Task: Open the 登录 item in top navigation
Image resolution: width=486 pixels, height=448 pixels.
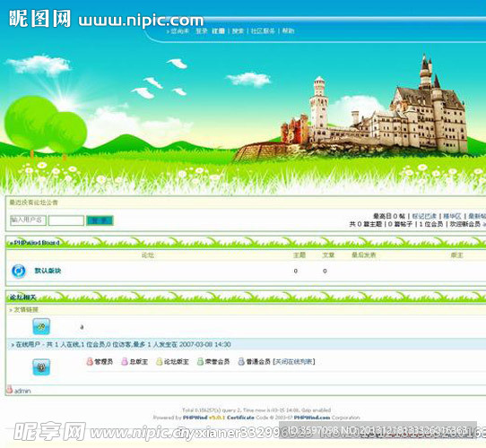Action: [x=202, y=31]
